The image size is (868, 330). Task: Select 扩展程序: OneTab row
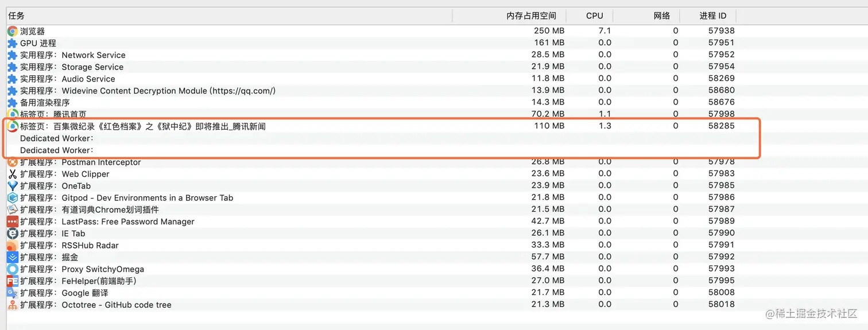[56, 186]
